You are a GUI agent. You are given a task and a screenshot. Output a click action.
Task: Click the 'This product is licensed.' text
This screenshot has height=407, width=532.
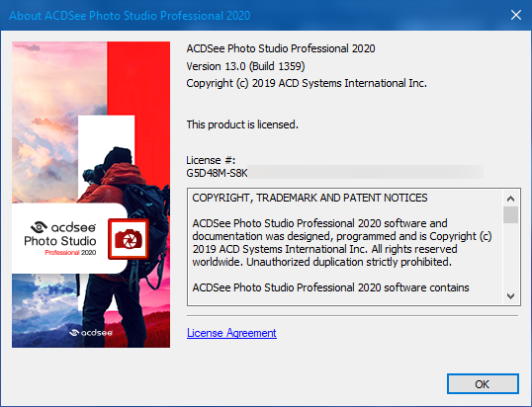(242, 124)
